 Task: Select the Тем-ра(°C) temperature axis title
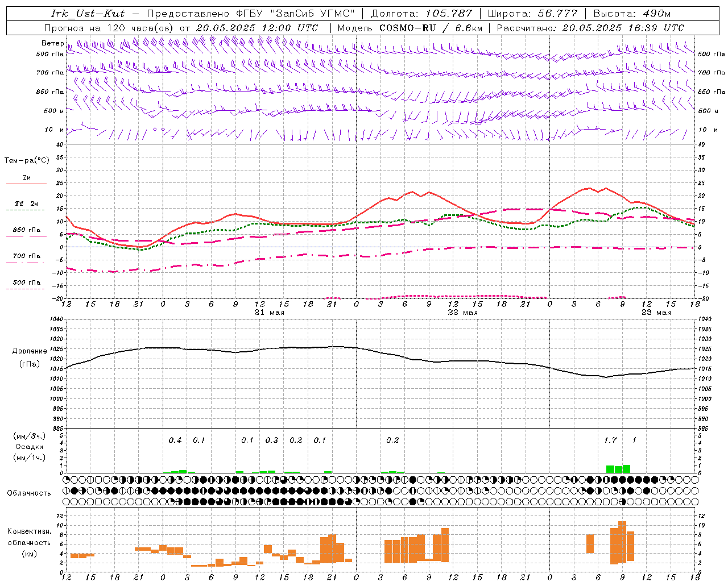(x=27, y=161)
